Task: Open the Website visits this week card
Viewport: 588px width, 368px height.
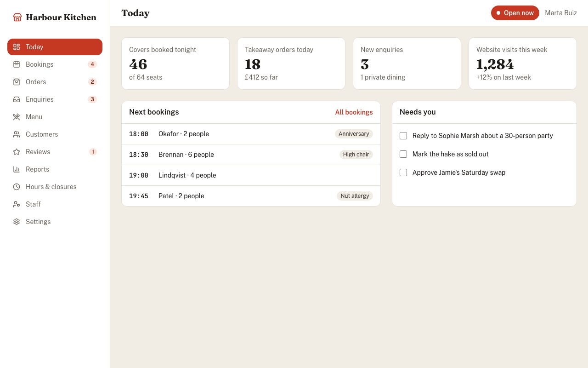Action: (523, 63)
